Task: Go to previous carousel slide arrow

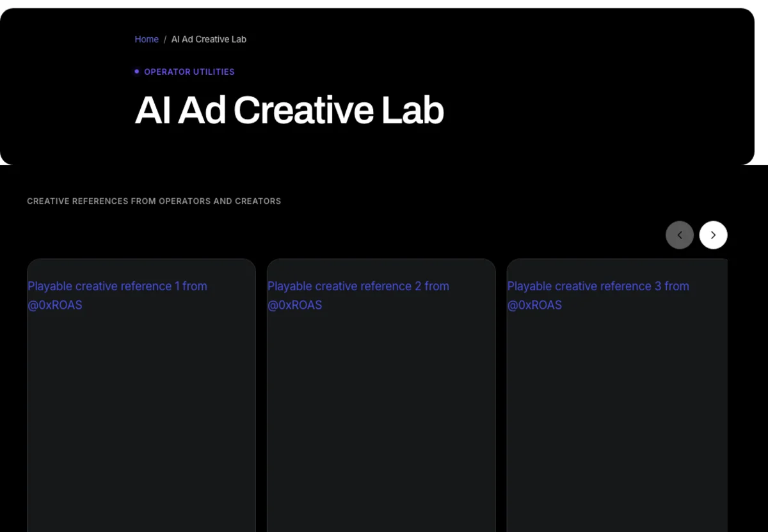Action: [x=680, y=235]
